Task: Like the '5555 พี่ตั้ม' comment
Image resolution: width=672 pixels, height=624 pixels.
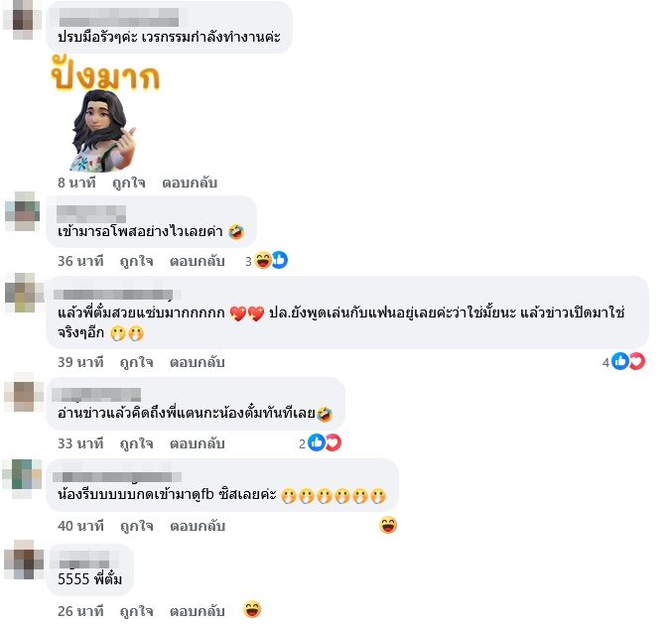Action: [x=136, y=611]
